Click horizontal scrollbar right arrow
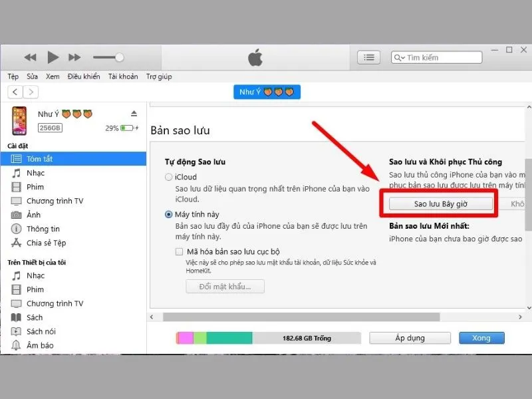This screenshot has height=399, width=532. point(520,317)
